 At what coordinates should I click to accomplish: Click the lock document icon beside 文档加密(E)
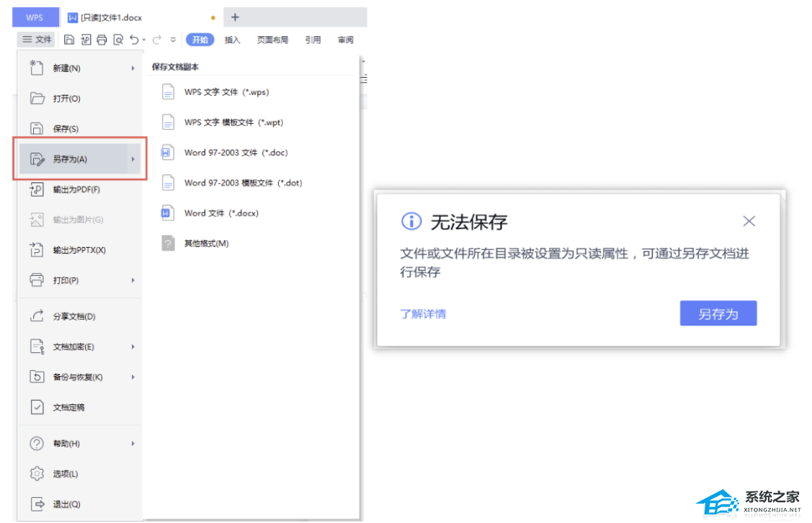click(x=37, y=347)
